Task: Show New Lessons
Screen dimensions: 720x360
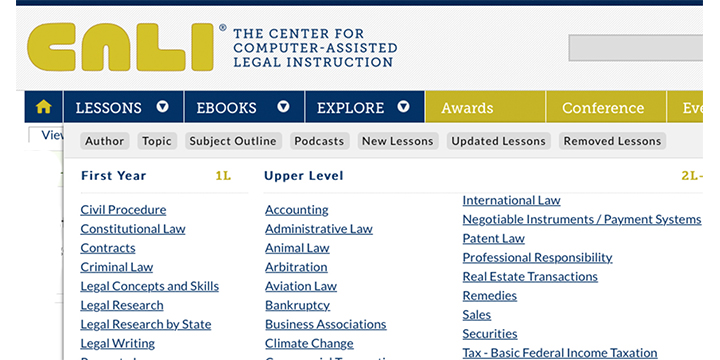Action: [398, 141]
